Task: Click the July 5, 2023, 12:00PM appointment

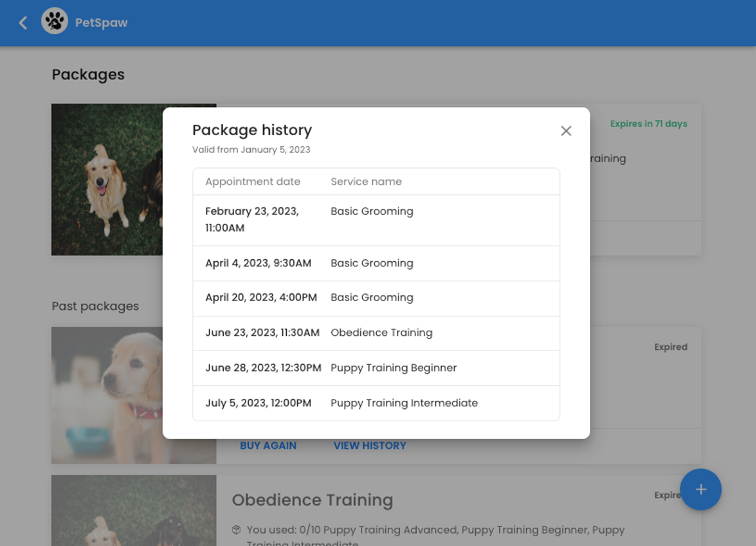Action: (259, 403)
